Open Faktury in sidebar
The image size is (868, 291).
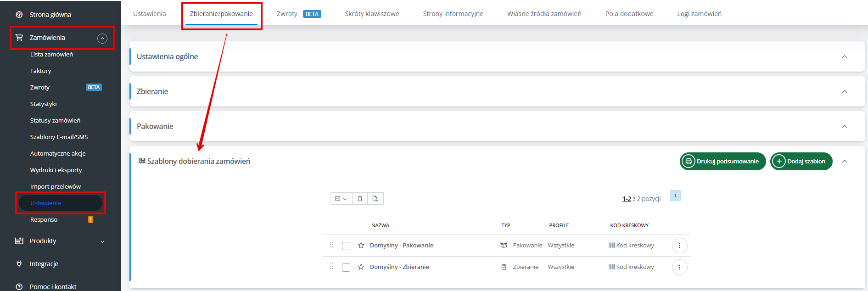click(x=41, y=71)
